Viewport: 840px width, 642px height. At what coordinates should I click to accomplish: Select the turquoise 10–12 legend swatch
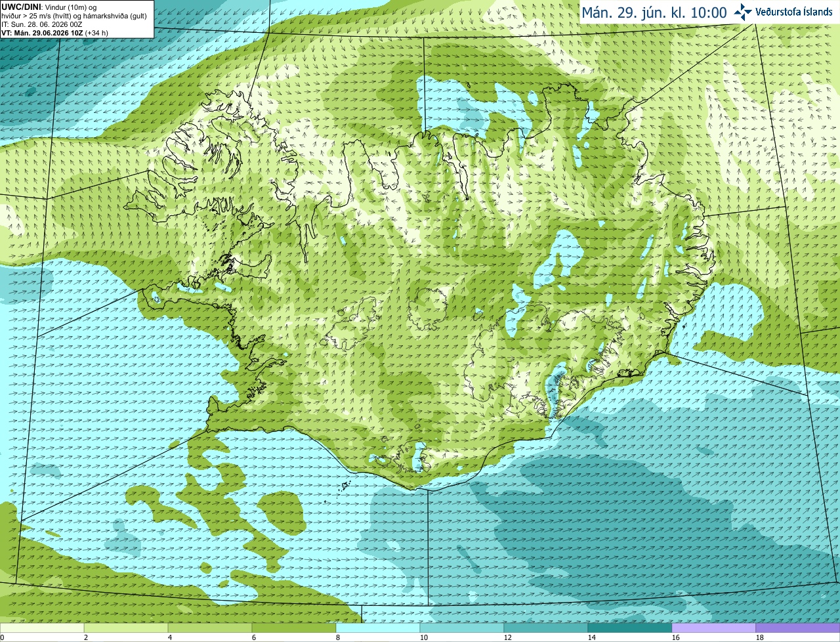pyautogui.click(x=463, y=628)
